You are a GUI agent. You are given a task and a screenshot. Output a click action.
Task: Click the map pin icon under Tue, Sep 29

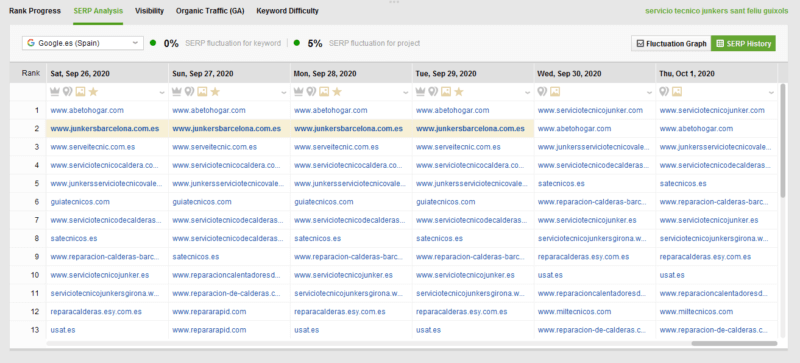point(433,92)
